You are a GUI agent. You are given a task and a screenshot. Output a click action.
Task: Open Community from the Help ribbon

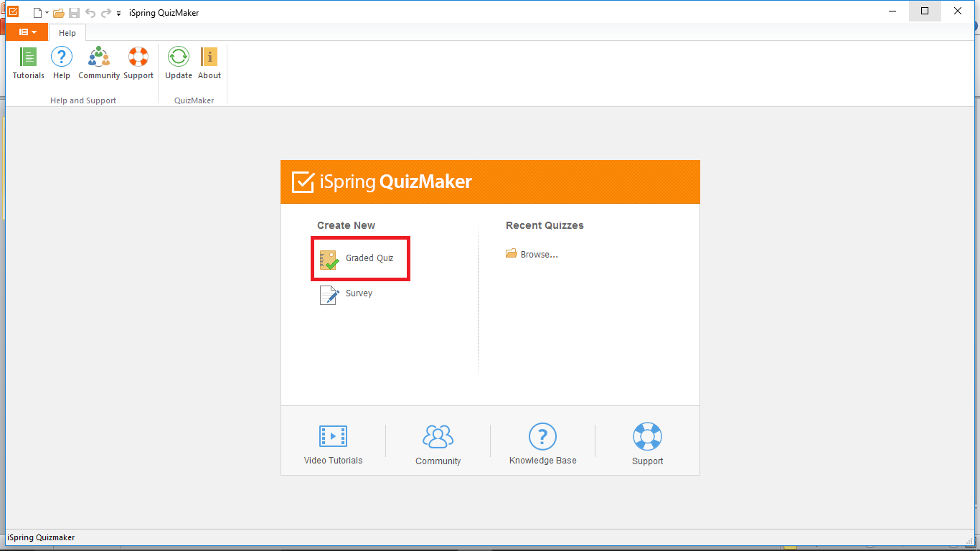(x=99, y=63)
